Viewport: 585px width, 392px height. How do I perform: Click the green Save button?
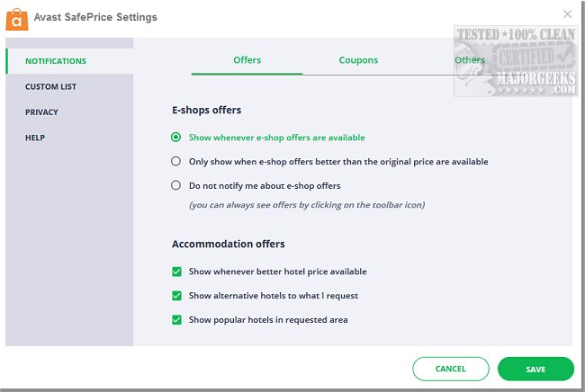(535, 369)
